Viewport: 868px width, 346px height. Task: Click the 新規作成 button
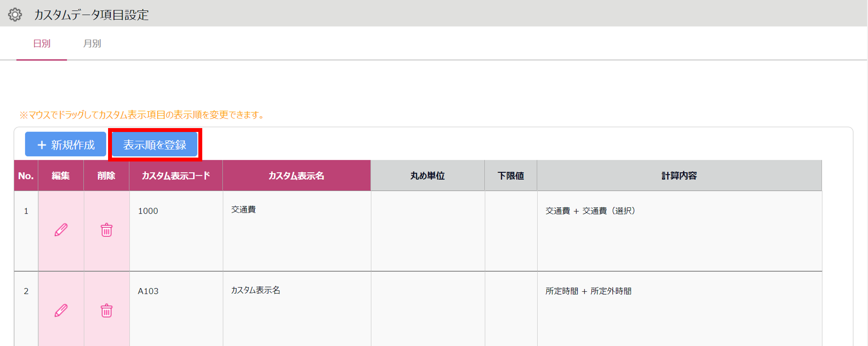tap(66, 144)
